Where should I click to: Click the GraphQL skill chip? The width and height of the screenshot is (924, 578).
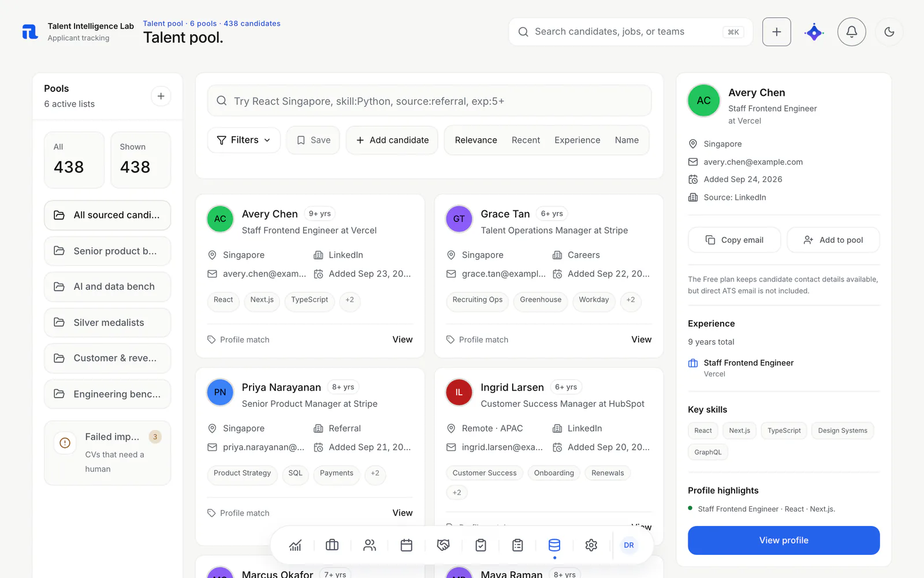pyautogui.click(x=708, y=453)
